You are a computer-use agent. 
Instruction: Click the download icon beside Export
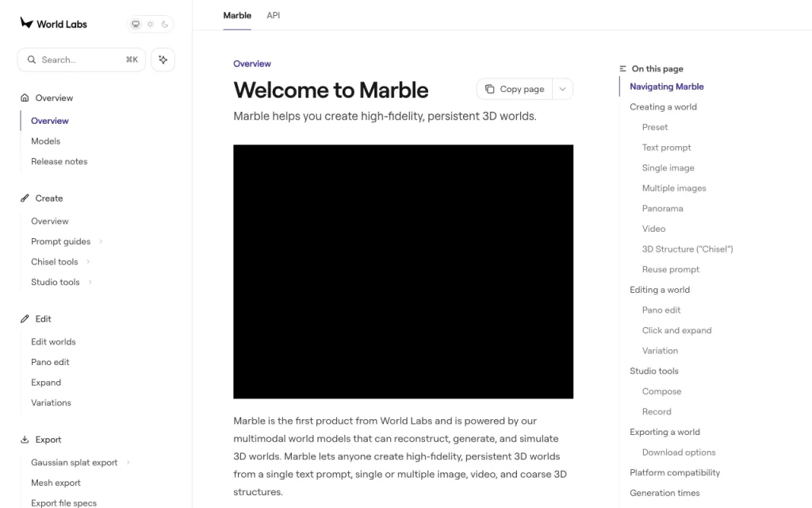(25, 440)
